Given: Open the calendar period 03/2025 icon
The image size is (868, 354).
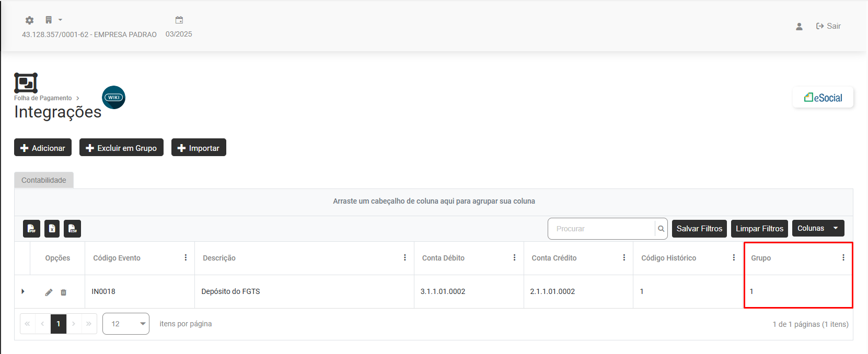Looking at the screenshot, I should (179, 20).
